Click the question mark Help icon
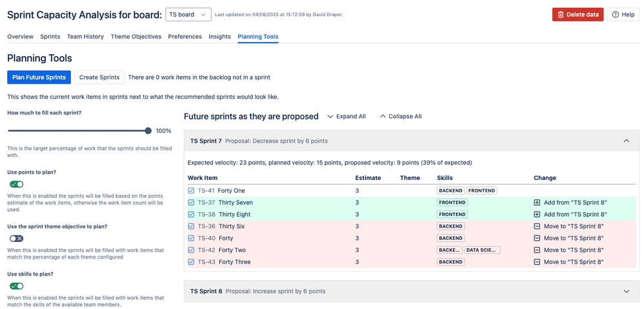The image size is (644, 309). click(x=616, y=15)
